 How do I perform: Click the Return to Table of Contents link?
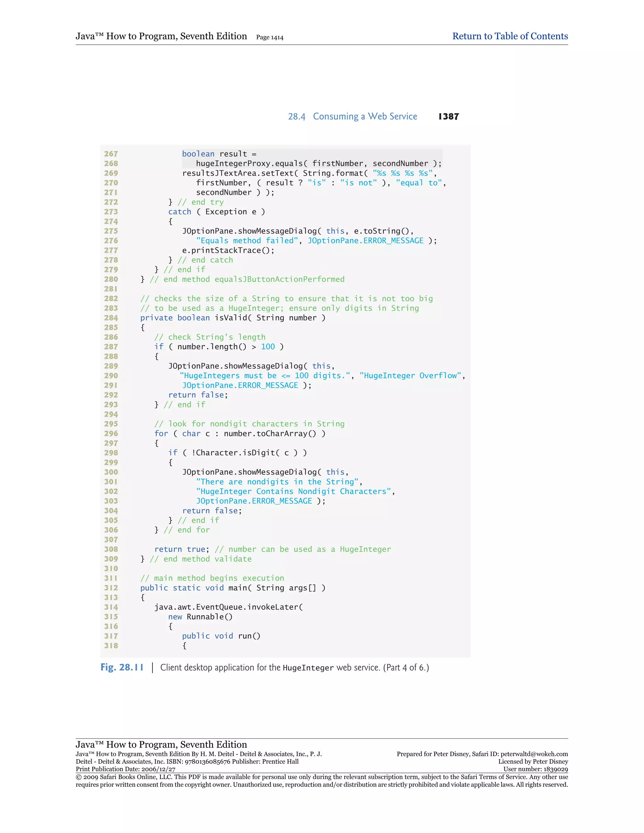[510, 36]
